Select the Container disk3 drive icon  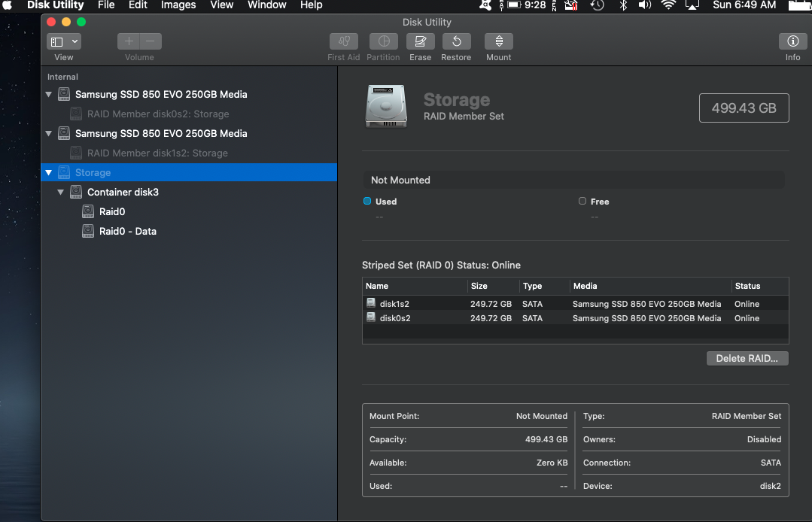[x=76, y=192]
